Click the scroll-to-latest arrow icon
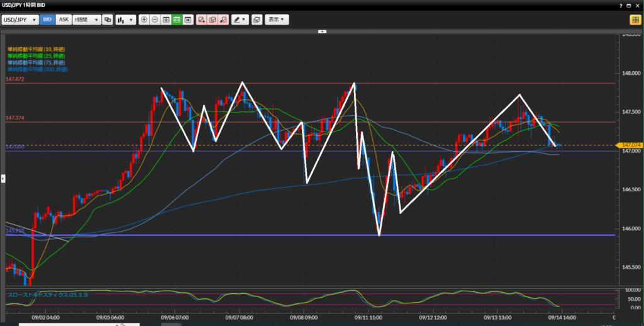Viewport: 644px width, 326px height. (x=187, y=20)
